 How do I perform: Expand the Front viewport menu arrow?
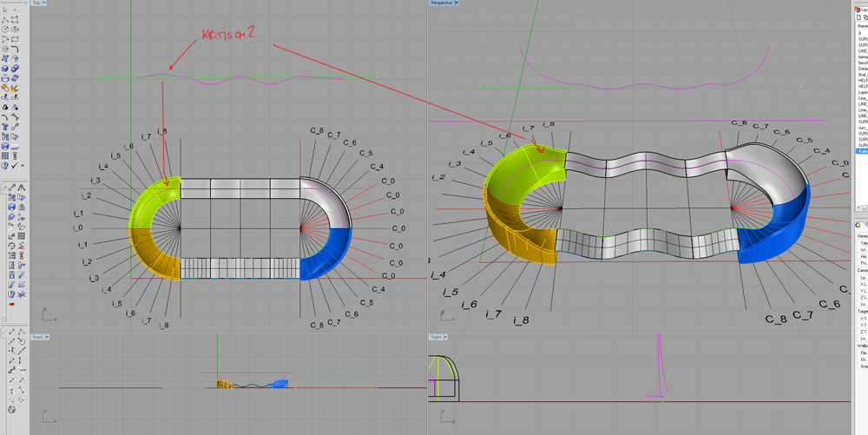tap(47, 337)
